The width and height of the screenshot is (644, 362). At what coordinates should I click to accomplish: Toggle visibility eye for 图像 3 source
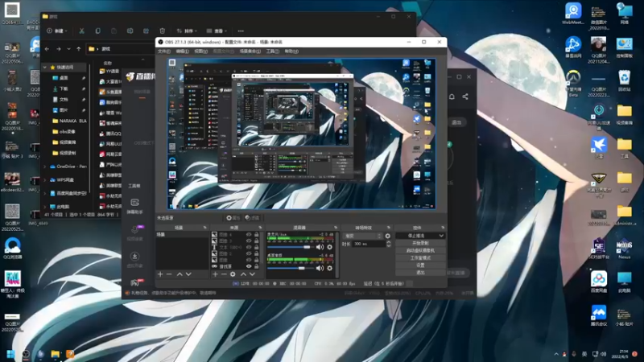point(249,241)
